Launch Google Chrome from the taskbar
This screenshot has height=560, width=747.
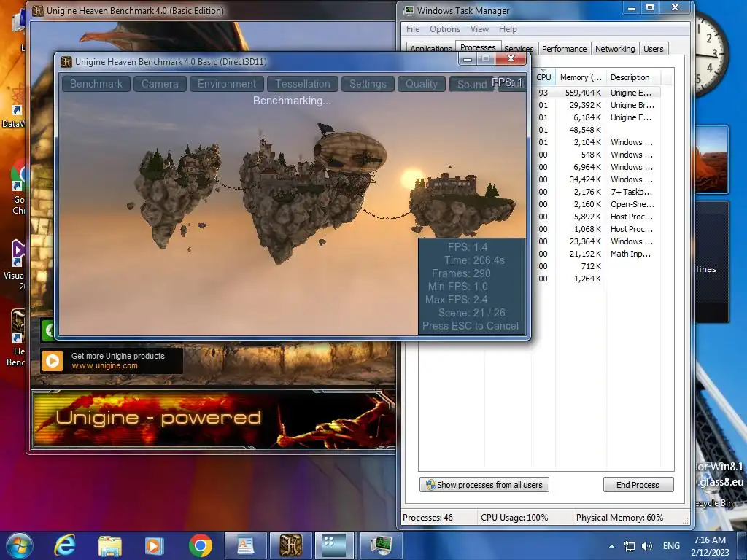pos(201,545)
